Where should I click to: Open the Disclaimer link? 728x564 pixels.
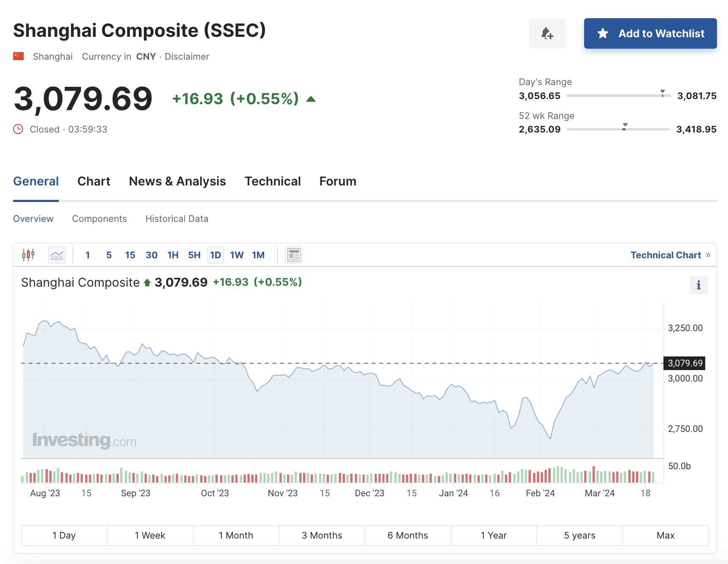click(187, 57)
